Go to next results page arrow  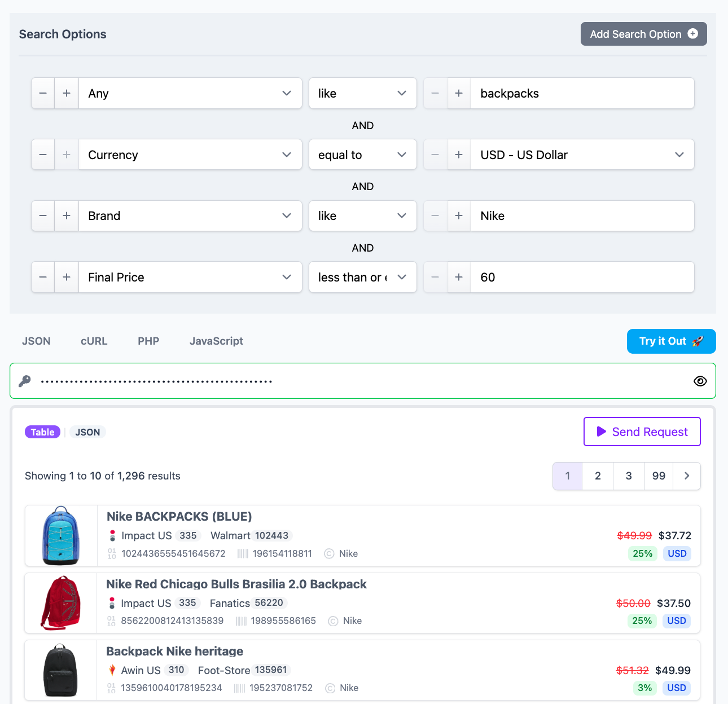[687, 476]
